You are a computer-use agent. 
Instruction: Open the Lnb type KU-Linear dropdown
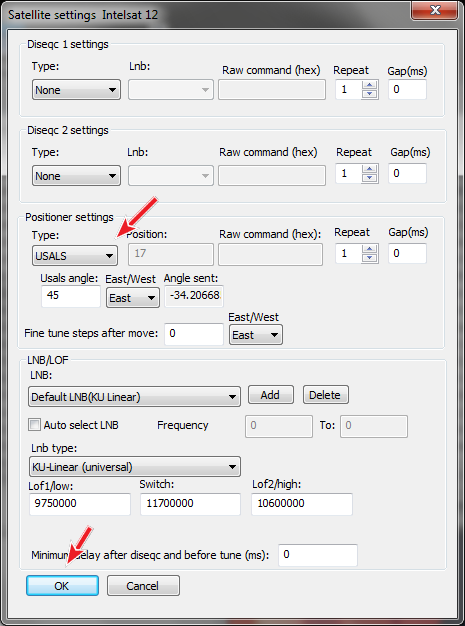point(135,466)
